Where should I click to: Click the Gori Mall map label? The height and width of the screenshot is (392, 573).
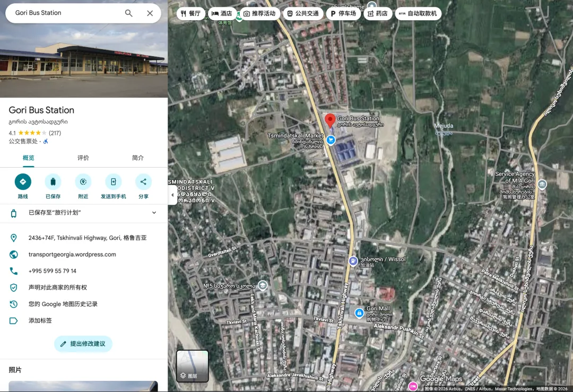tap(378, 308)
